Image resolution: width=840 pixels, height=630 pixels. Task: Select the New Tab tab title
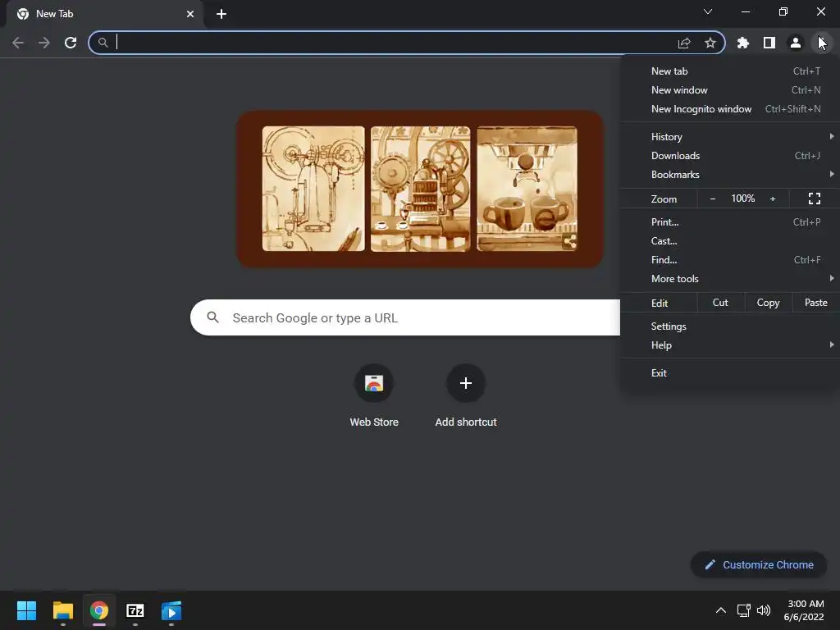pos(55,14)
